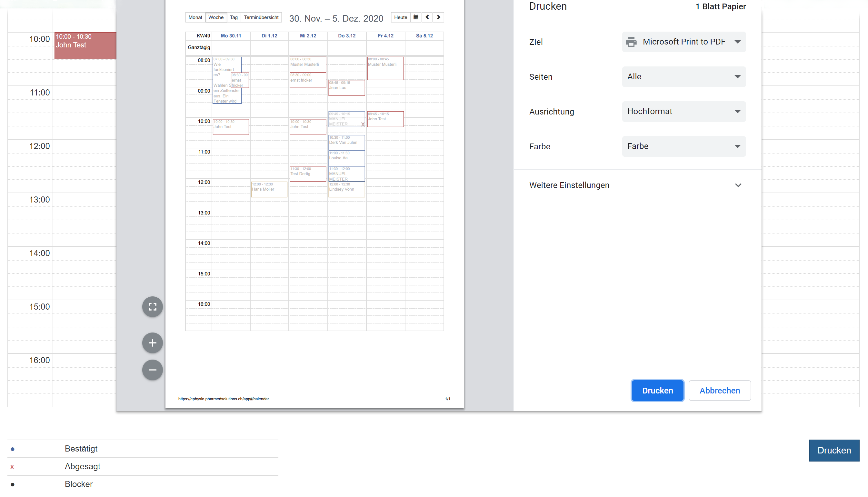Click the blue dot Bestätigt legend icon
The height and width of the screenshot is (497, 868).
pyautogui.click(x=13, y=449)
